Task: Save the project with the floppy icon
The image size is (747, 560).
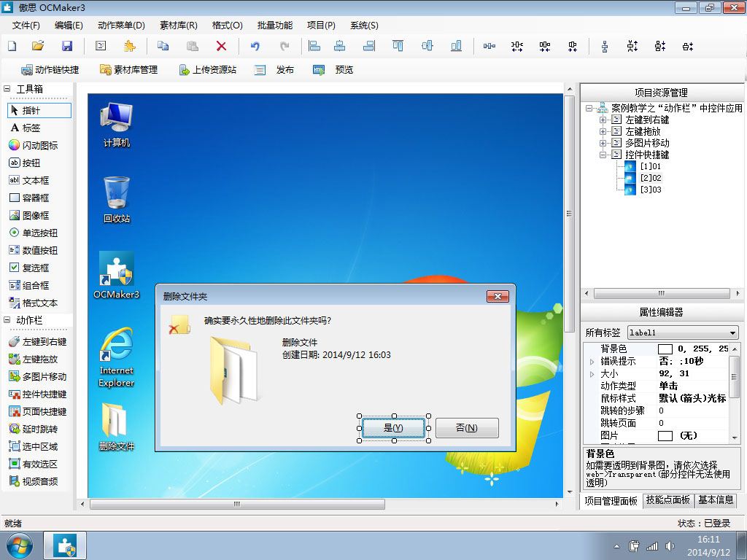Action: coord(67,46)
